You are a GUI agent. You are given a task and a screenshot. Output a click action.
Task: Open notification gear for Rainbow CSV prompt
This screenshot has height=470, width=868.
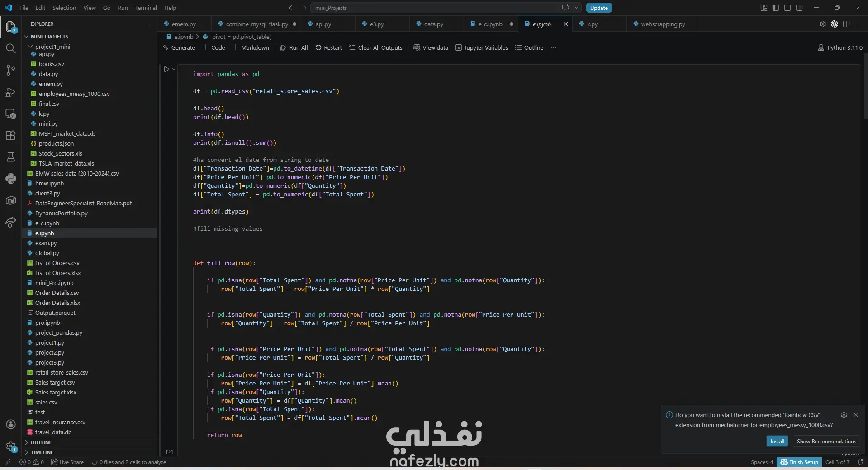(844, 415)
